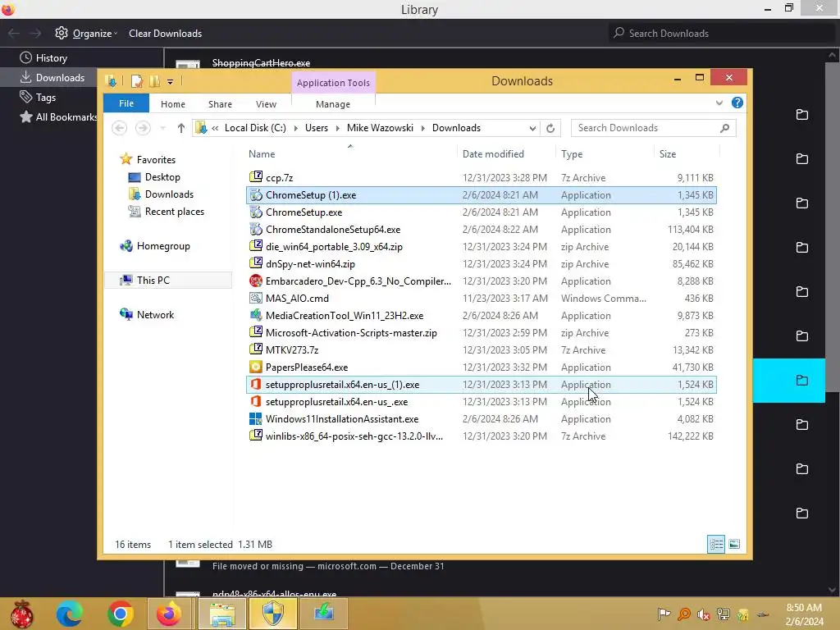The height and width of the screenshot is (630, 840).
Task: Switch to Large icons view button
Action: click(734, 545)
